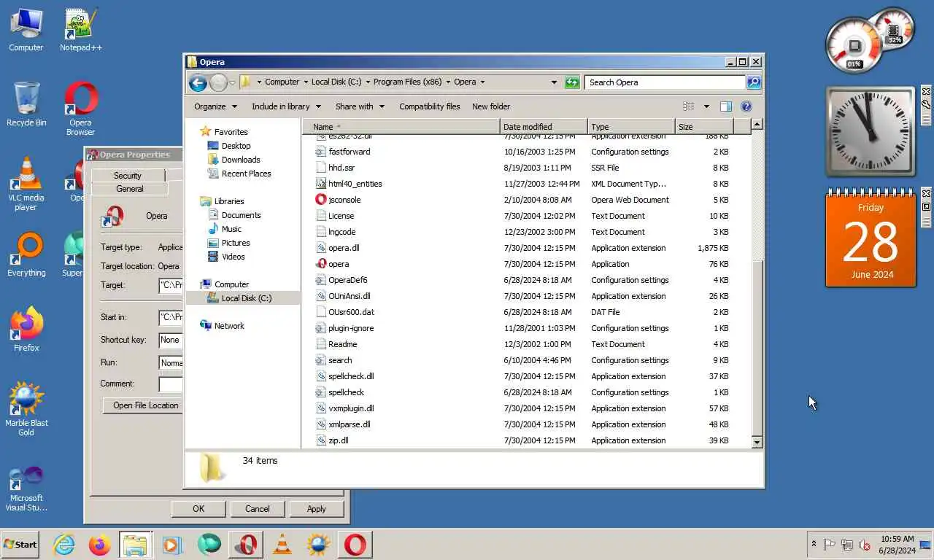Select the Documents library
Image resolution: width=934 pixels, height=560 pixels.
241,215
